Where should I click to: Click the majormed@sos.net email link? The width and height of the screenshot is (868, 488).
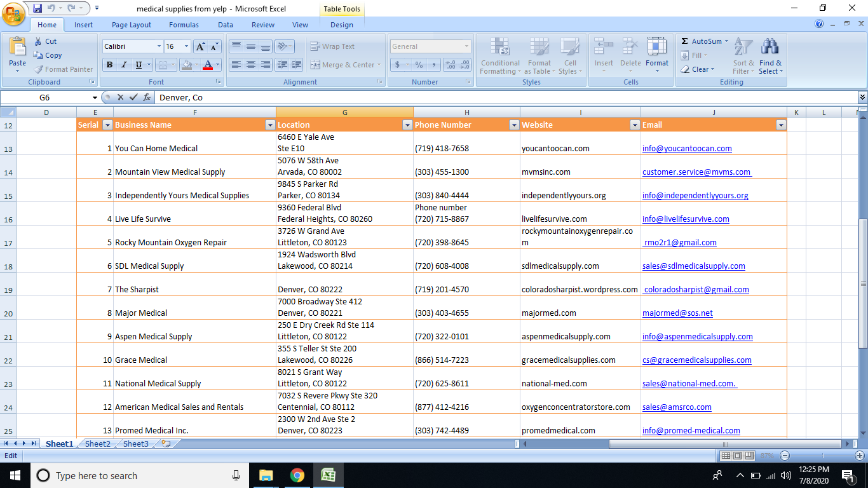[677, 313]
